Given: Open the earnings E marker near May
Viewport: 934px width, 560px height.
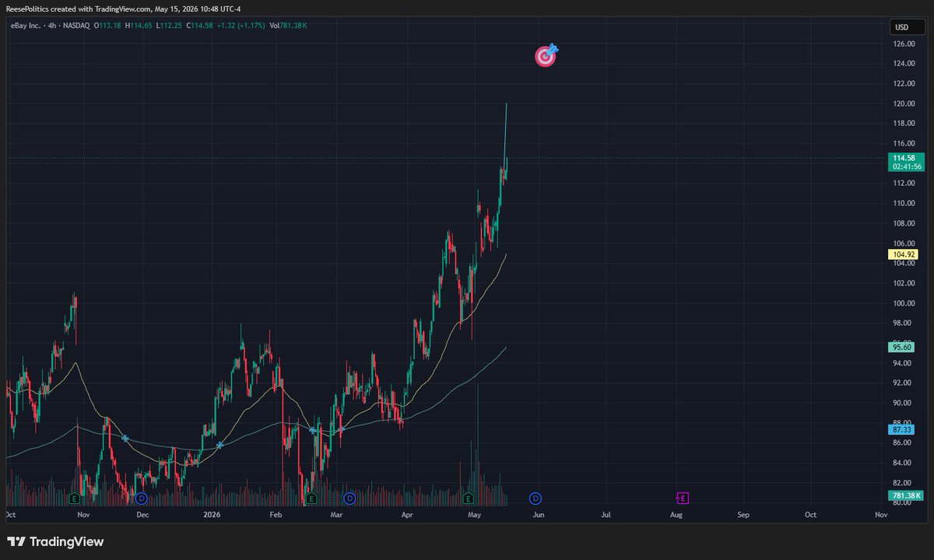Looking at the screenshot, I should pos(469,498).
